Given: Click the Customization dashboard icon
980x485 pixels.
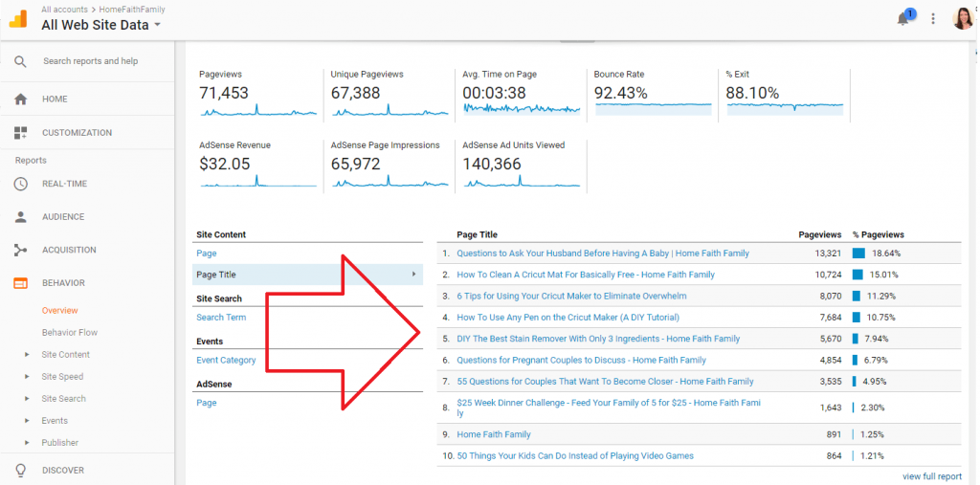Looking at the screenshot, I should pyautogui.click(x=21, y=133).
